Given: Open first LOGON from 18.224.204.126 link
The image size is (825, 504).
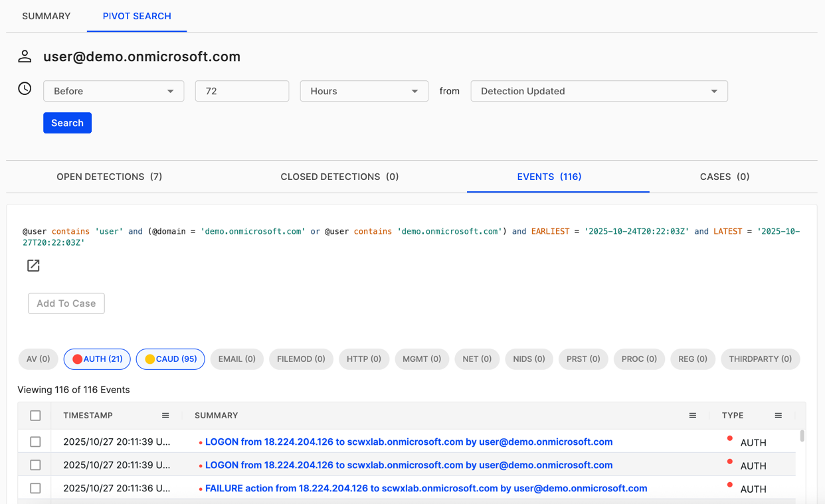Looking at the screenshot, I should click(x=409, y=442).
